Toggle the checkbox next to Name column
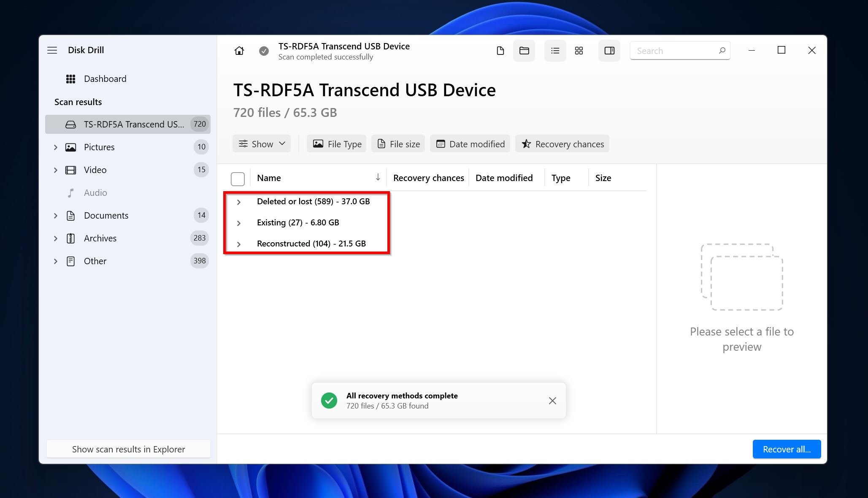This screenshot has height=498, width=868. [238, 178]
